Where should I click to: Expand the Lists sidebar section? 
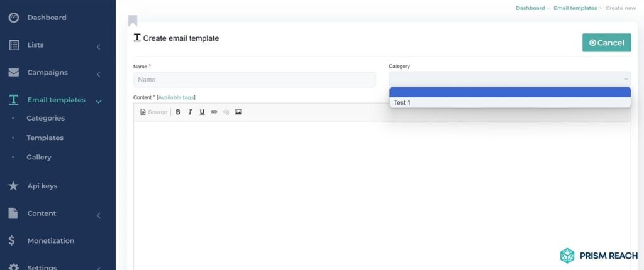99,47
